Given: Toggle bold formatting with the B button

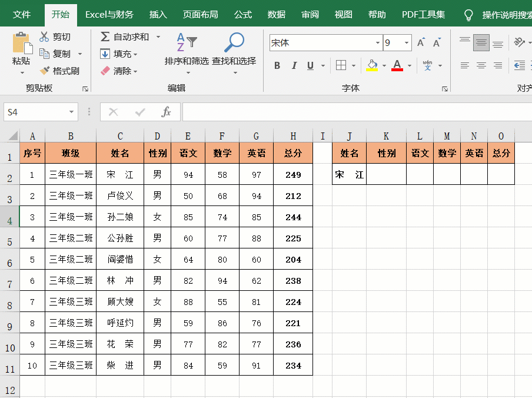Looking at the screenshot, I should (x=277, y=66).
